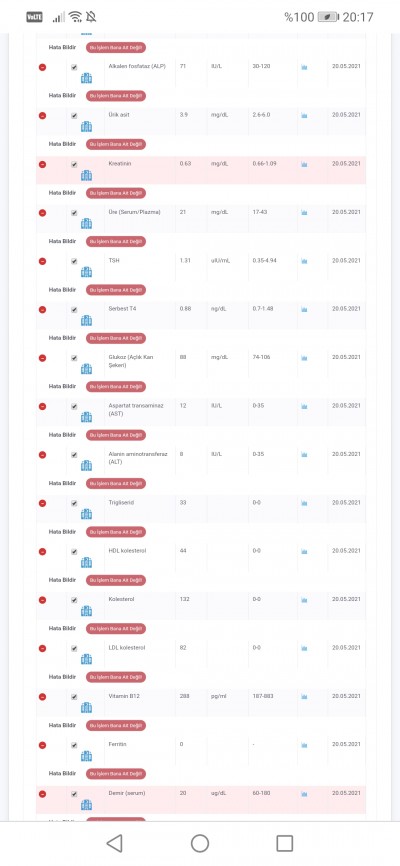
Task: Collapse the Demir (serum) row red minus
Action: coord(43,794)
